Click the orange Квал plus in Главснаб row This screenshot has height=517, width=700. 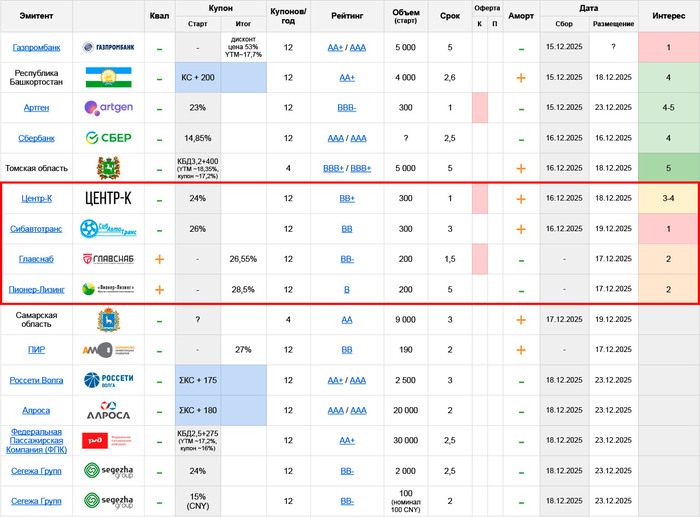159,259
